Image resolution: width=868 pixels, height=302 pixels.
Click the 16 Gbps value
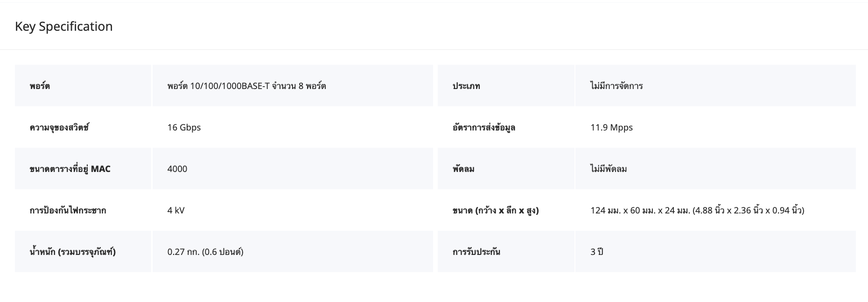point(184,127)
